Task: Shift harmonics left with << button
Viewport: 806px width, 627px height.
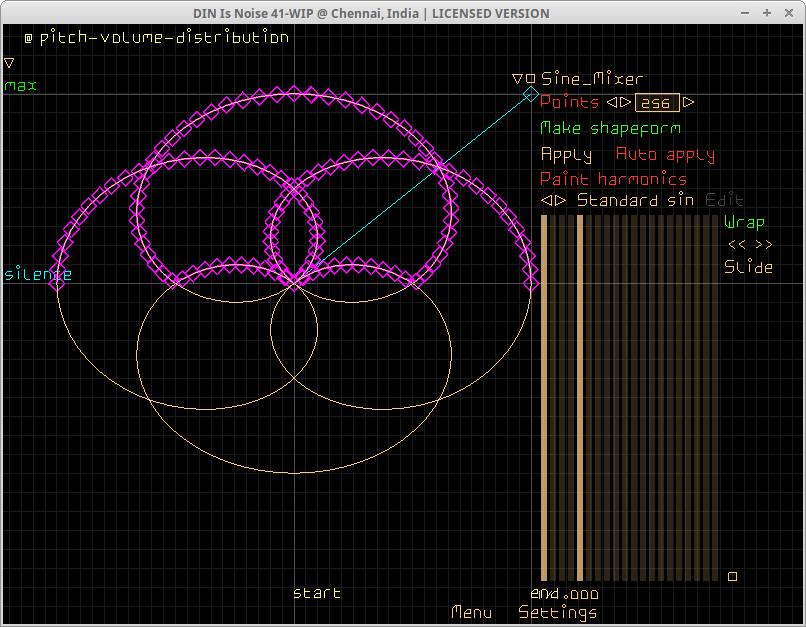Action: tap(736, 244)
